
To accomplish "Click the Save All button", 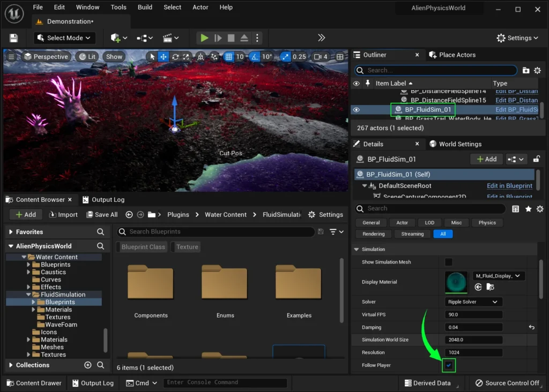I will (x=101, y=215).
